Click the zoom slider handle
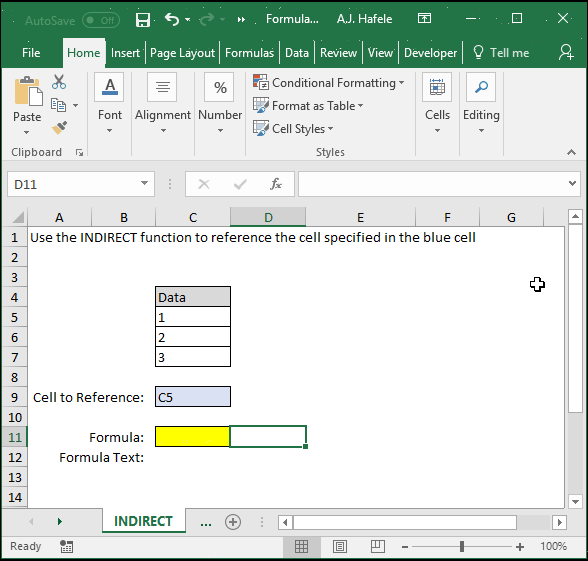 462,547
